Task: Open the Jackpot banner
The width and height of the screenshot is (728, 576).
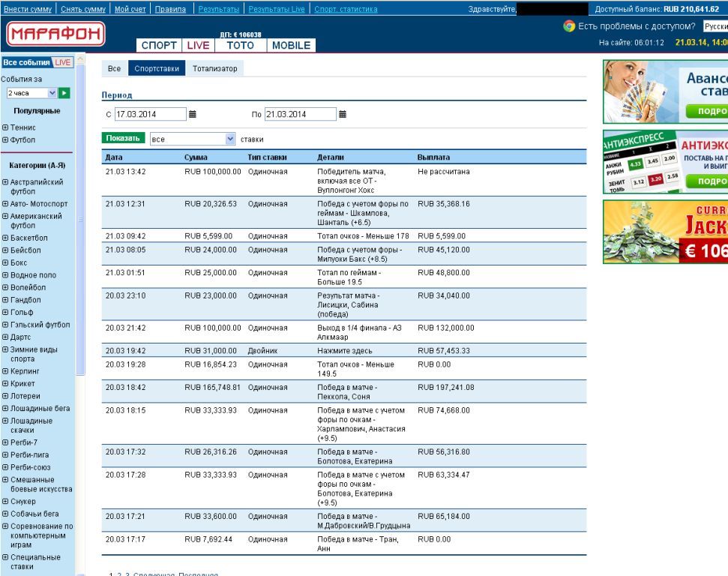Action: pyautogui.click(x=665, y=232)
